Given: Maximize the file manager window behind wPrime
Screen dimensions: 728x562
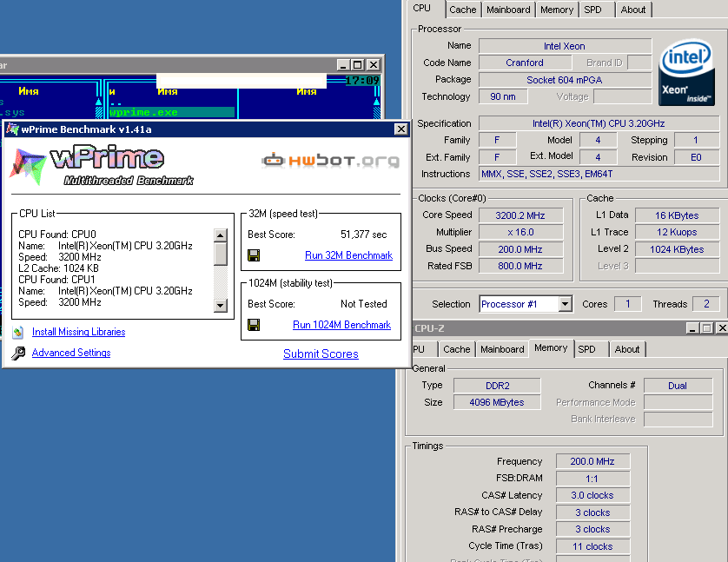Looking at the screenshot, I should (x=358, y=65).
